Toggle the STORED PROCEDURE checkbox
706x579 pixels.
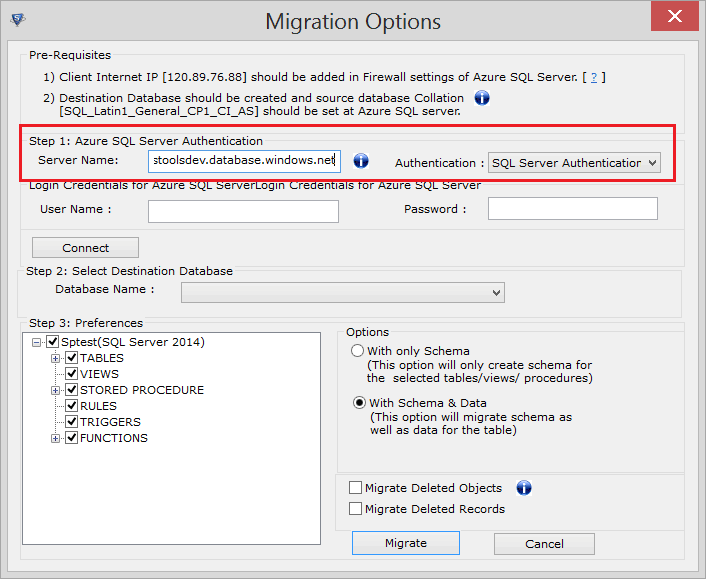tap(72, 390)
